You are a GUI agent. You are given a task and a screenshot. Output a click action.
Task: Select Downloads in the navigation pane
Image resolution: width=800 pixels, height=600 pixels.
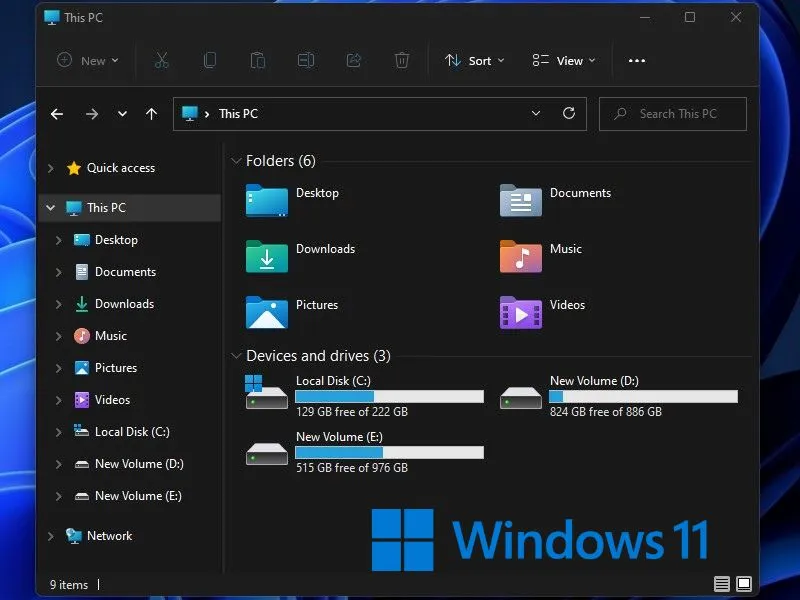tap(124, 304)
